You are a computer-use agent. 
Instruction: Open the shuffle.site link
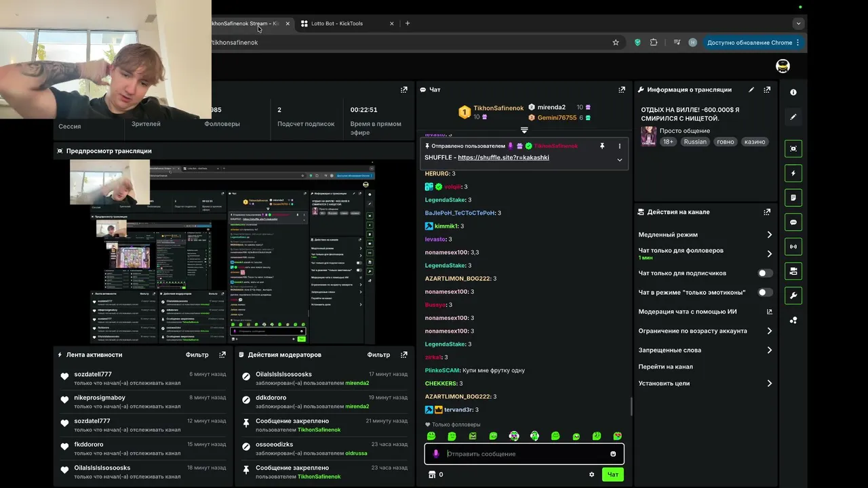(x=503, y=157)
